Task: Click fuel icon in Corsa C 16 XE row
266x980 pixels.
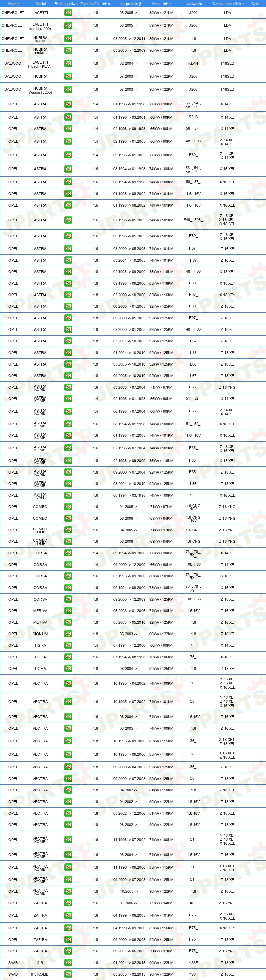Action: coord(68,576)
